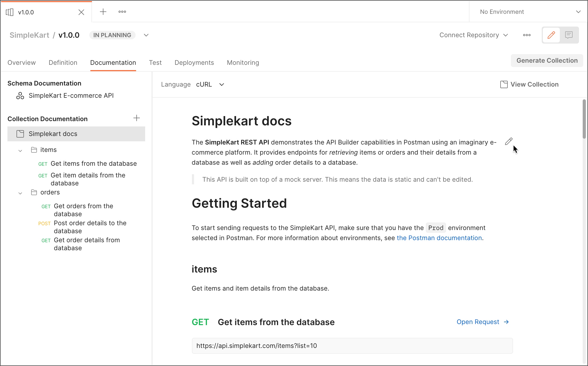The width and height of the screenshot is (588, 366).
Task: Click the v1.0.0 version title
Action: [x=69, y=35]
